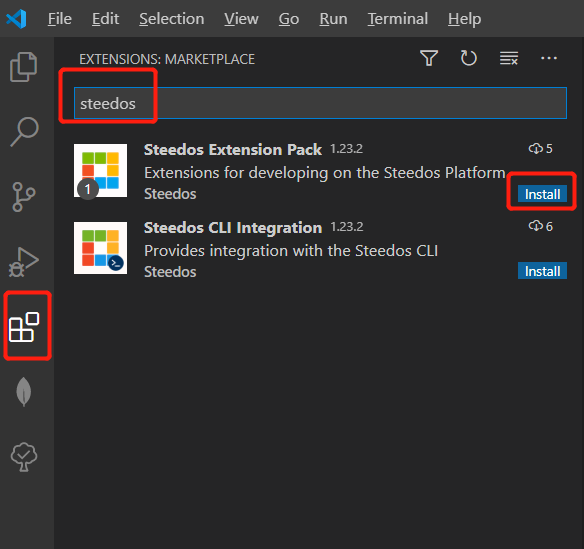Screen dimensions: 584x549
Task: Filter extensions with the funnel icon
Action: tap(429, 58)
